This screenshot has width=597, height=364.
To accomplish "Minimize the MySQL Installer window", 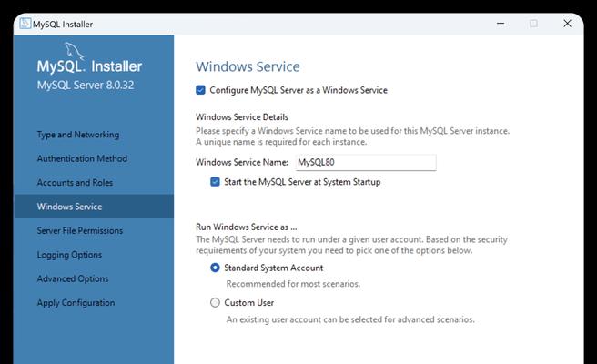I will click(501, 24).
